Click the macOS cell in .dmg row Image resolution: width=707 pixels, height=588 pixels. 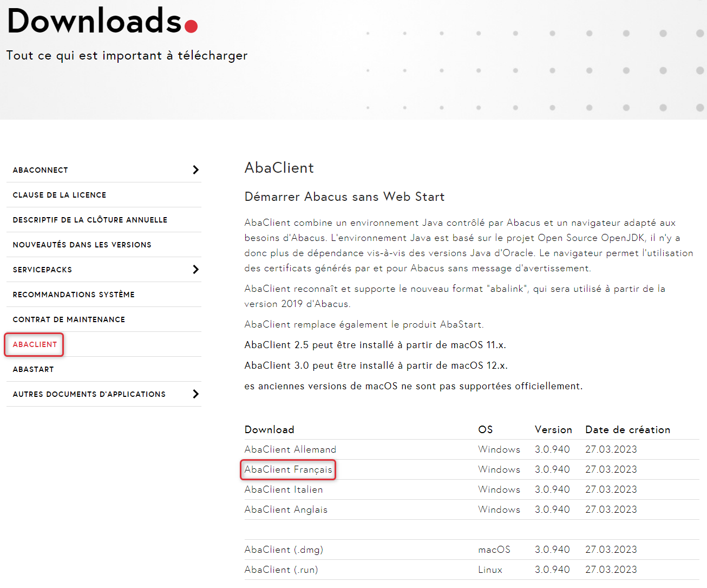(x=494, y=550)
